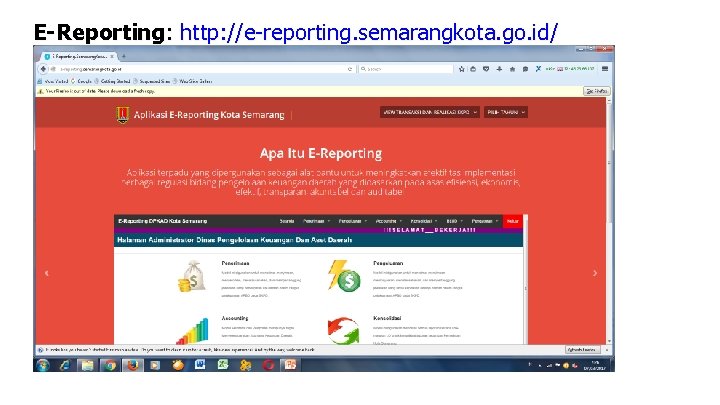The width and height of the screenshot is (720, 405).
Task: Open the Getting Started bookmark
Action: coord(112,81)
